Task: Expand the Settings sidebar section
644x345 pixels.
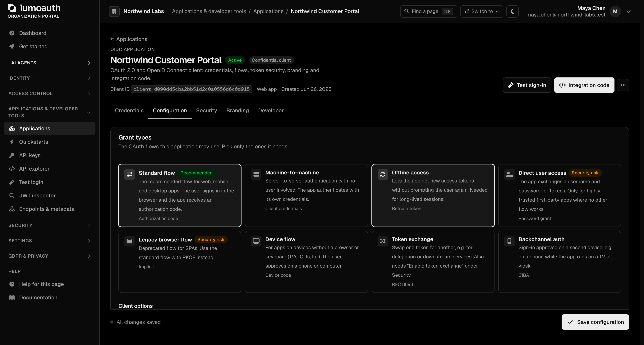Action: tap(49, 241)
